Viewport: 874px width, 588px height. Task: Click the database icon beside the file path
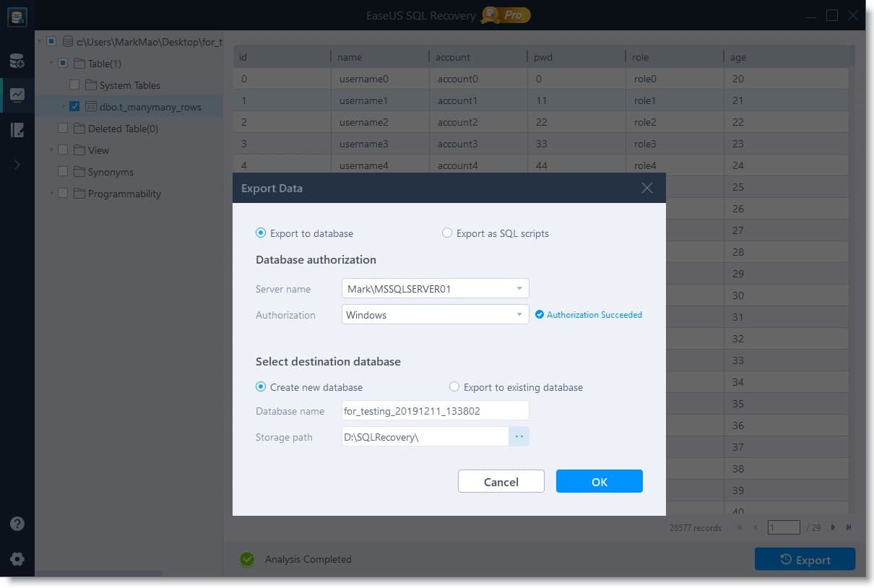click(x=68, y=42)
